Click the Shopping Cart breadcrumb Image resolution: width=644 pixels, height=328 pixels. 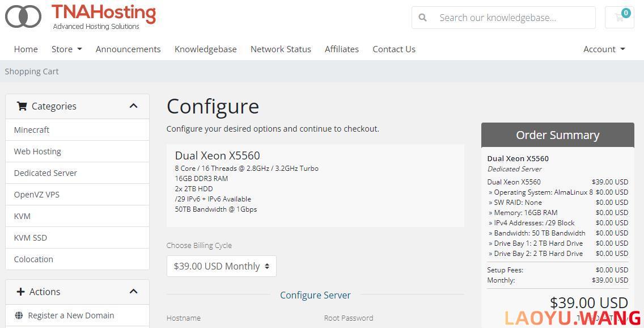pos(32,72)
